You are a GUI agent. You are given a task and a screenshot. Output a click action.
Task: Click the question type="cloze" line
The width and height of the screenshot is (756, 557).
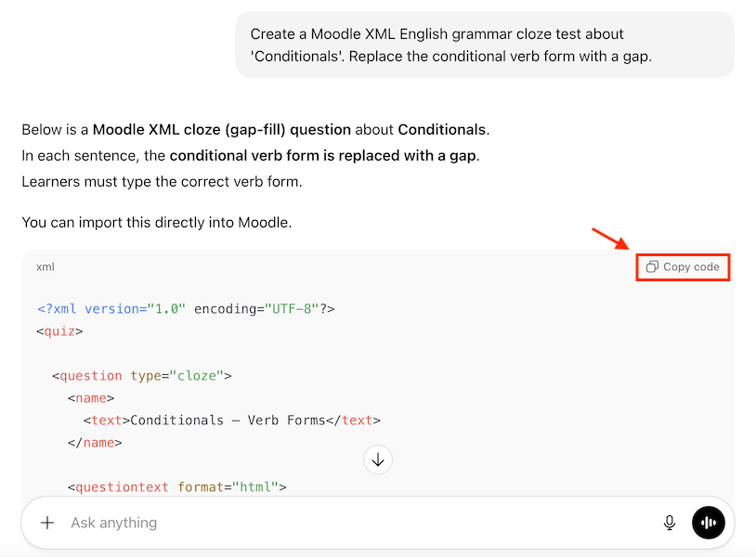point(142,376)
